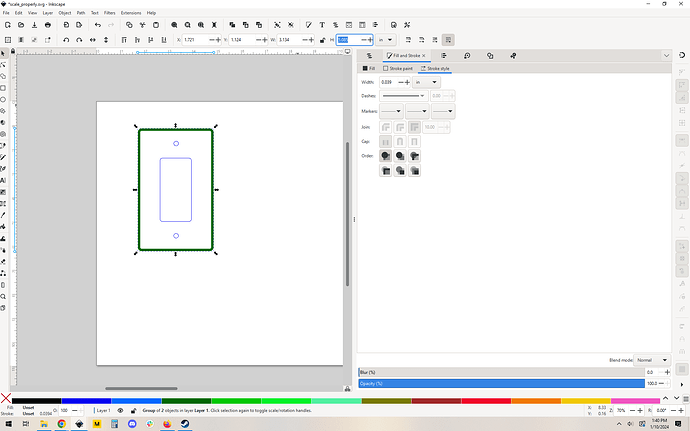Flip selection horizontally

pos(93,40)
